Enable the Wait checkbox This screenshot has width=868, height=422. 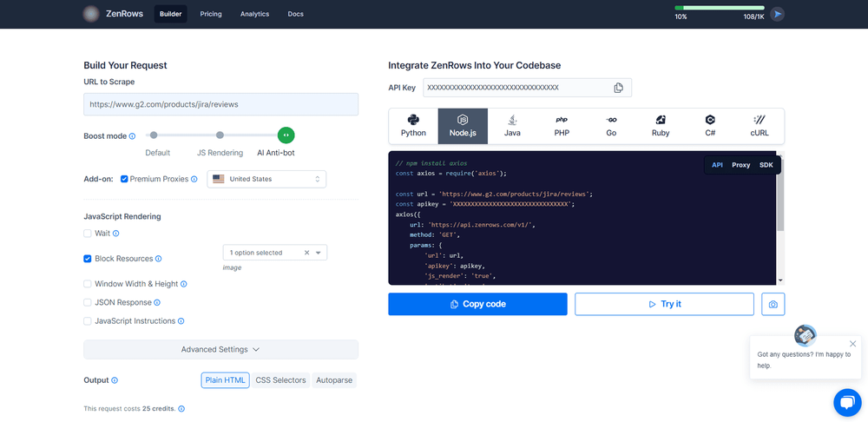pyautogui.click(x=88, y=234)
